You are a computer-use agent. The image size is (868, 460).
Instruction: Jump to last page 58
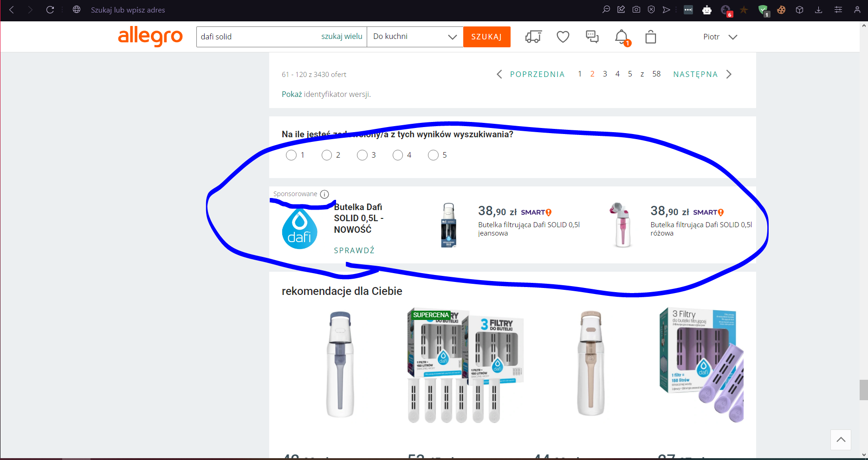(x=656, y=74)
